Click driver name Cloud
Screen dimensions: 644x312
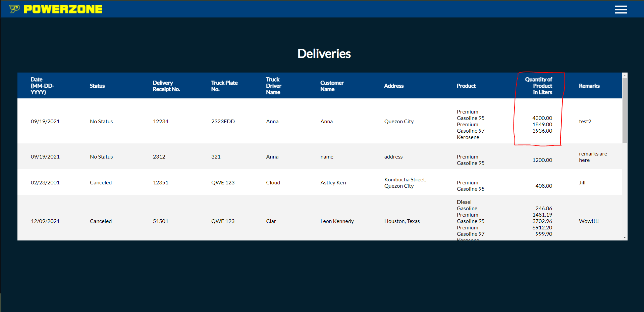click(273, 183)
